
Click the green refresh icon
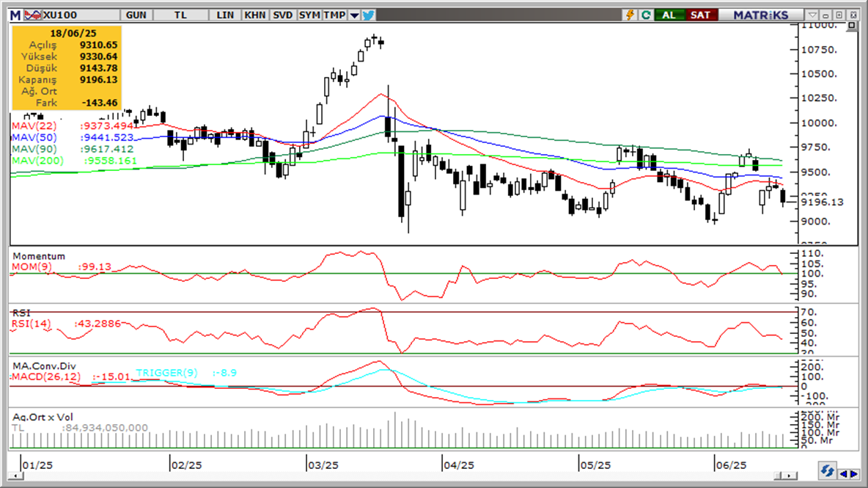pos(645,15)
